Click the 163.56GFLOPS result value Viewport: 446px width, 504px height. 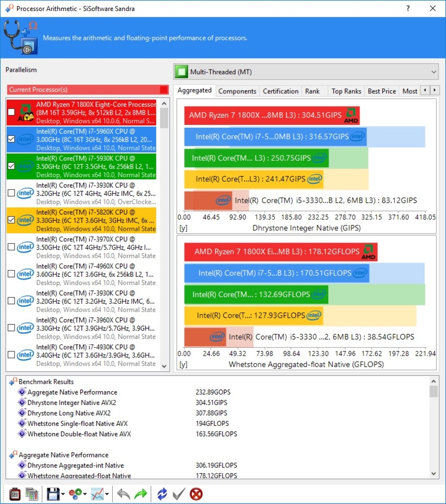(x=216, y=434)
